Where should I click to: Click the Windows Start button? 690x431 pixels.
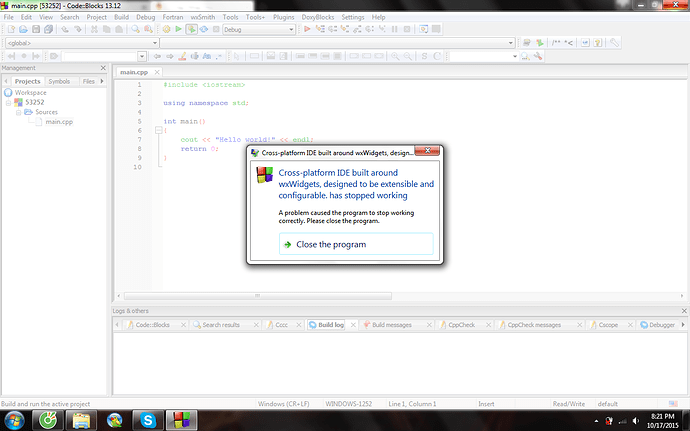coord(15,420)
